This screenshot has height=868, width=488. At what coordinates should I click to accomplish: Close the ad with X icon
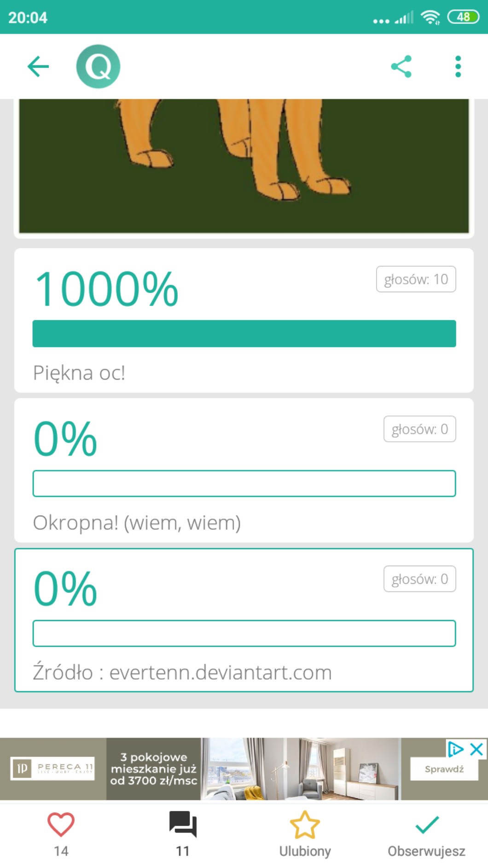476,749
